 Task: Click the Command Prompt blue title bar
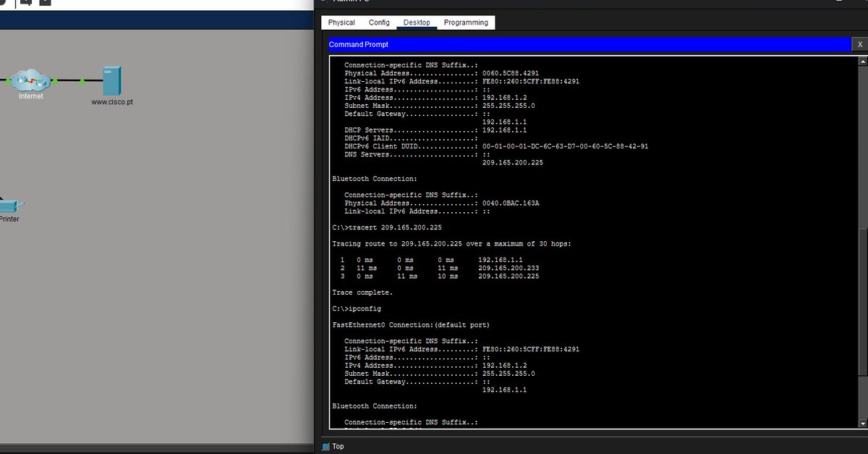589,45
